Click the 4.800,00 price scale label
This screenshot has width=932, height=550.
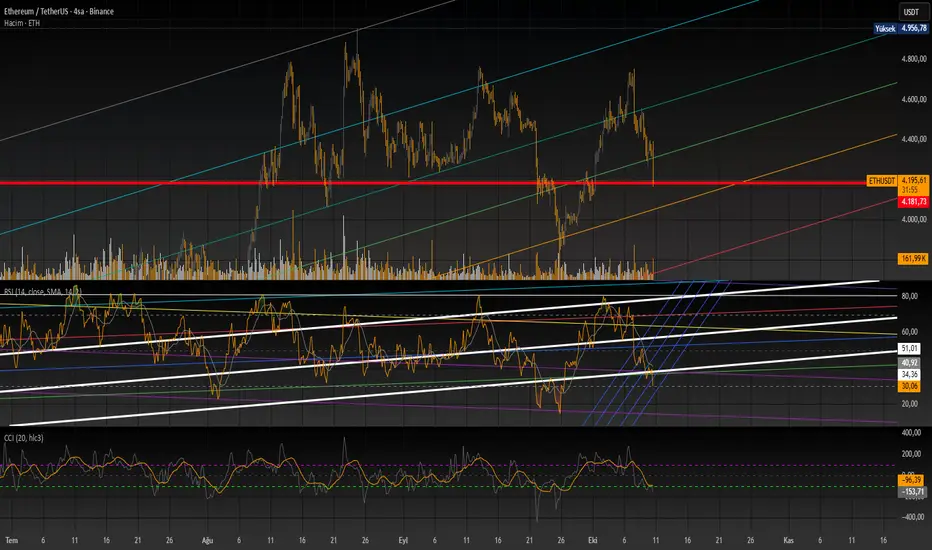(x=914, y=59)
